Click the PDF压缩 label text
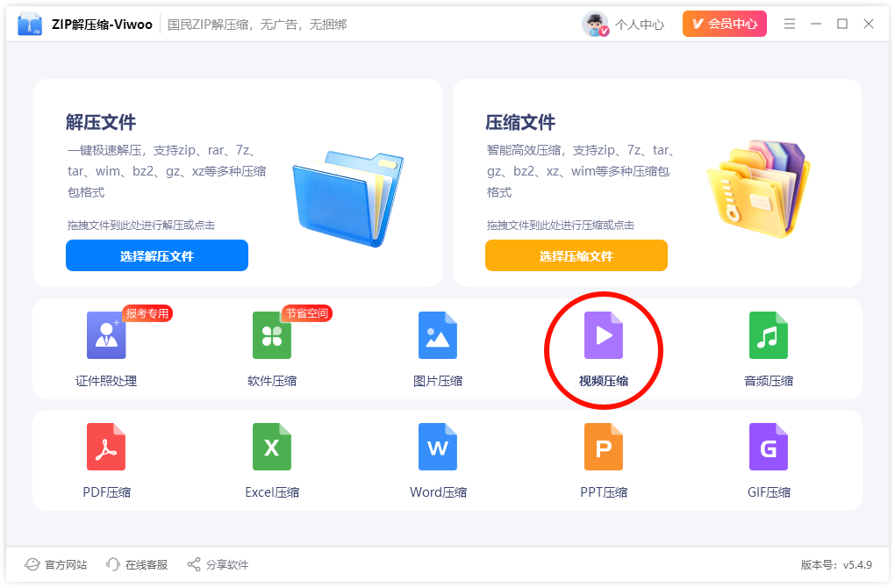The width and height of the screenshot is (895, 588). 106,492
